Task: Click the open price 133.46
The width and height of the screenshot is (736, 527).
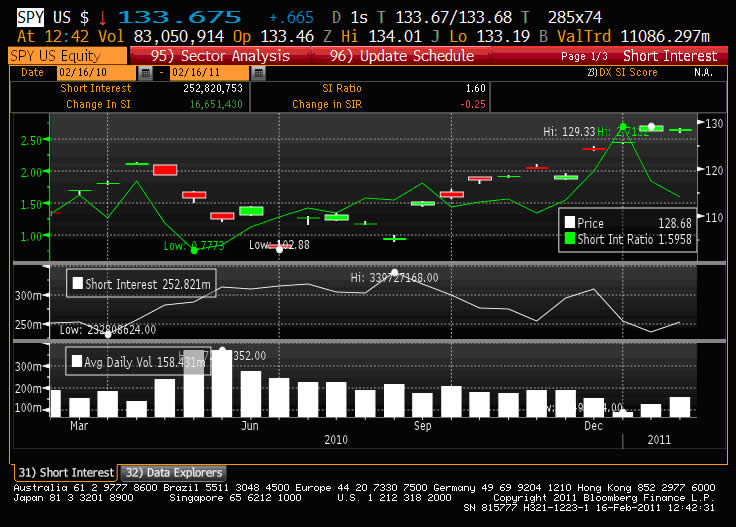Action: [287, 37]
